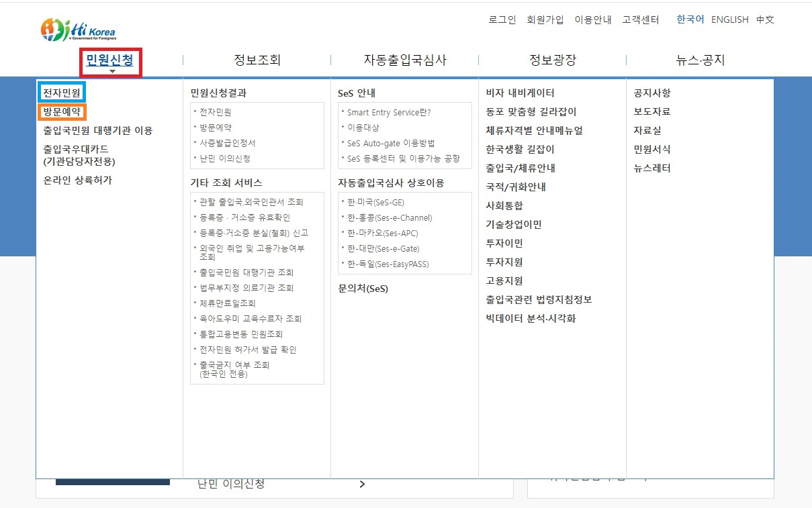Screen dimensions: 812x508
Task: Click the arrow next to 난민 이의신청
Action: 362,484
